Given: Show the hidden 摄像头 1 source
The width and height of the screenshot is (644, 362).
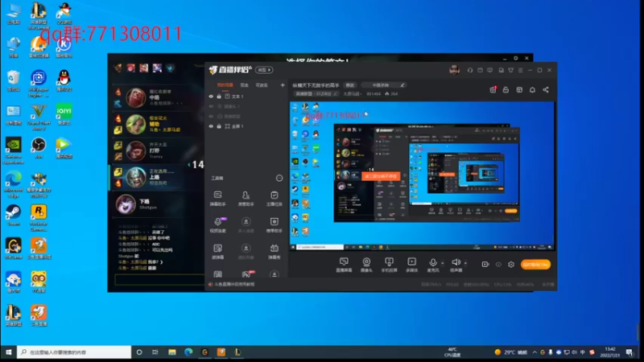Looking at the screenshot, I should [211, 106].
